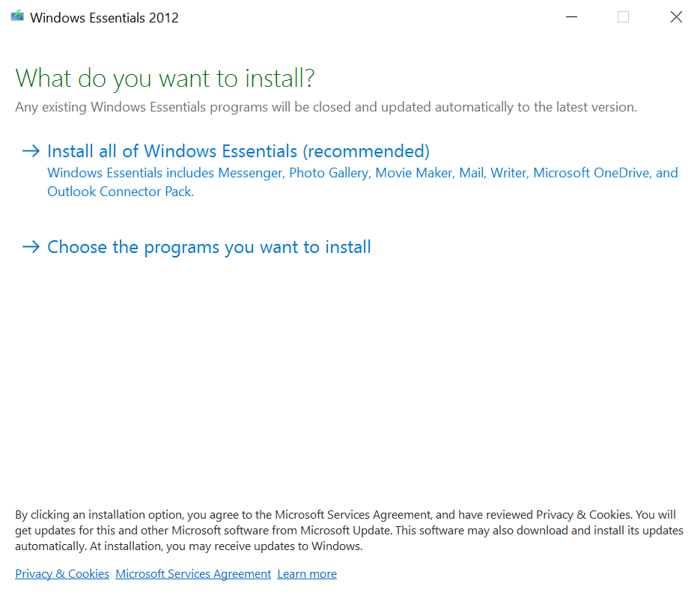The height and width of the screenshot is (598, 700).
Task: Click the Any existing Windows Essentials programs subtitle
Action: coord(326,107)
